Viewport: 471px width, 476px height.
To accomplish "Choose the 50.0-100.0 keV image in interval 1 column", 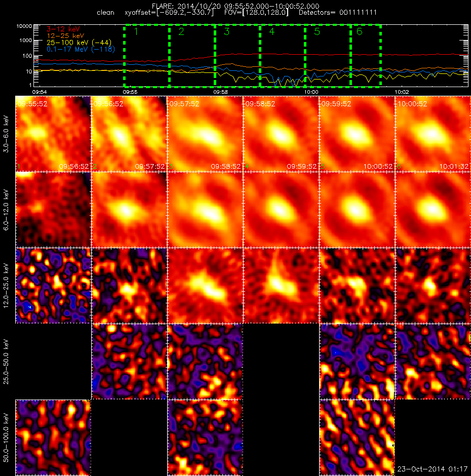I will coord(53,438).
